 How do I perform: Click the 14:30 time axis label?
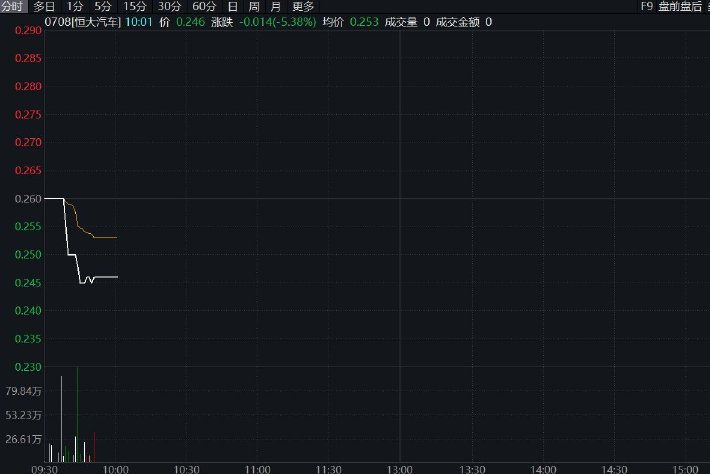pos(614,469)
